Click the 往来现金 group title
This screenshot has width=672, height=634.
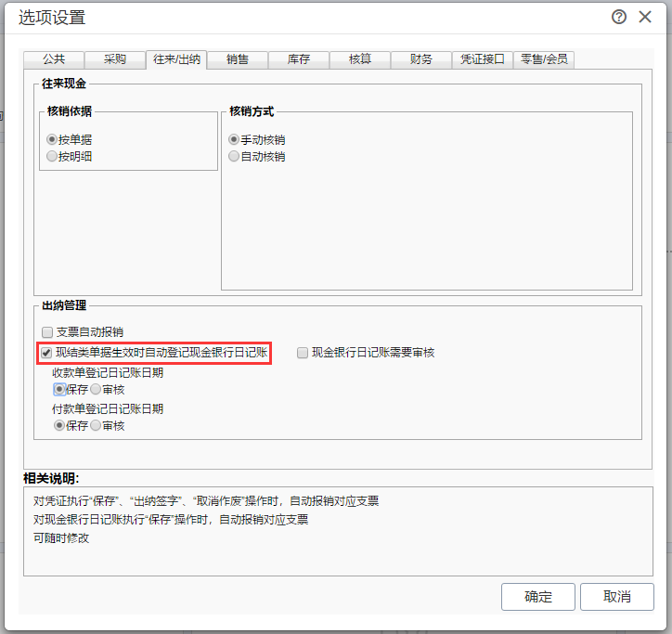(x=64, y=84)
